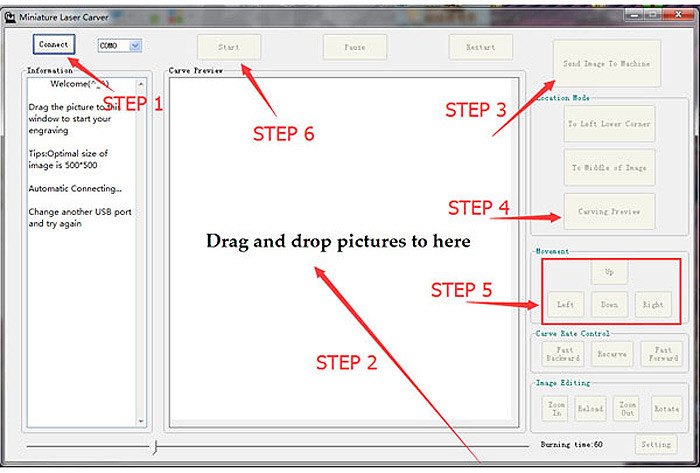Pause the carving process
Image resolution: width=700 pixels, height=473 pixels.
click(x=354, y=47)
